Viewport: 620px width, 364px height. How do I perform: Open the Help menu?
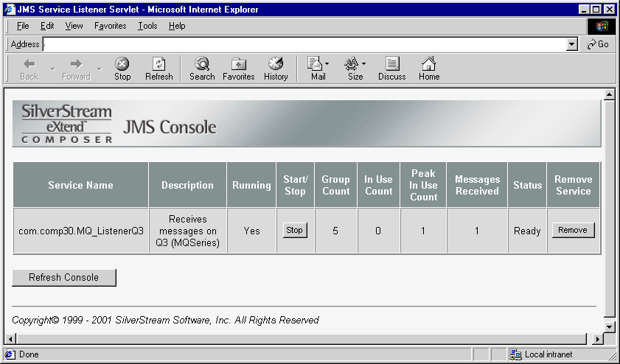tap(177, 26)
